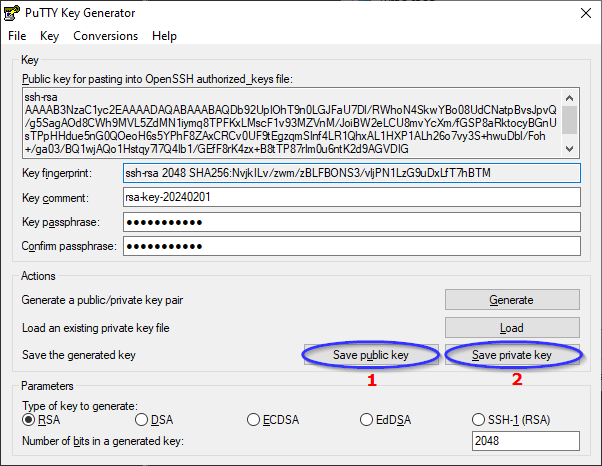The image size is (602, 466).
Task: Select the SSH-1 (RSA) option
Action: tap(479, 420)
